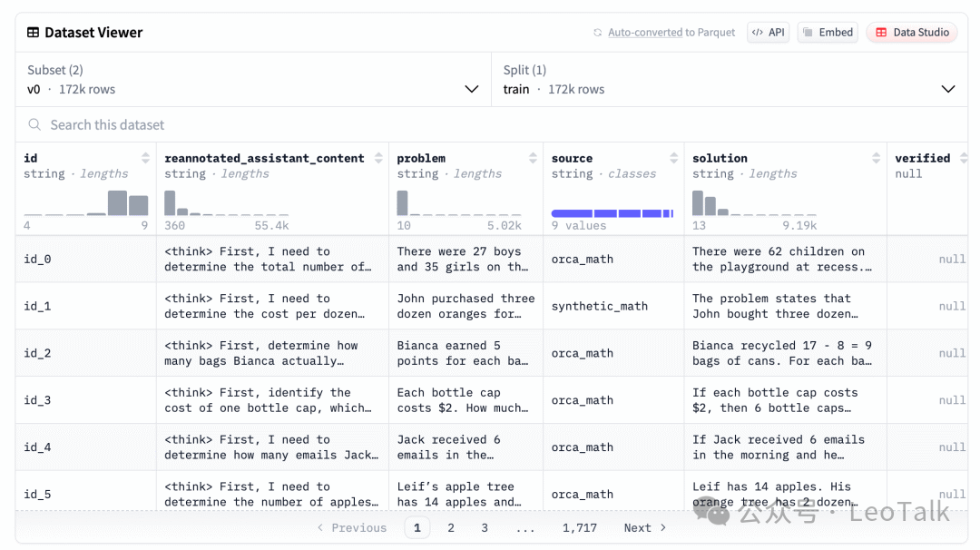Sort by reannotated_assistant_content column
The width and height of the screenshot is (980, 550).
(x=378, y=158)
